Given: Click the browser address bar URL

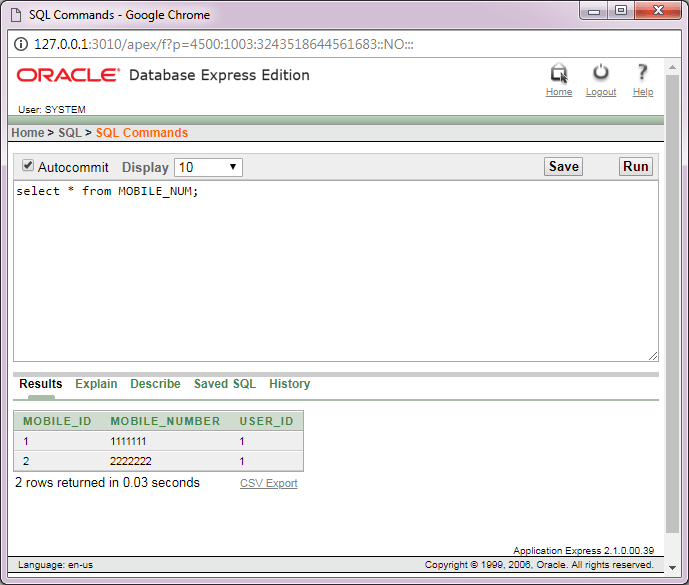Looking at the screenshot, I should tap(224, 44).
